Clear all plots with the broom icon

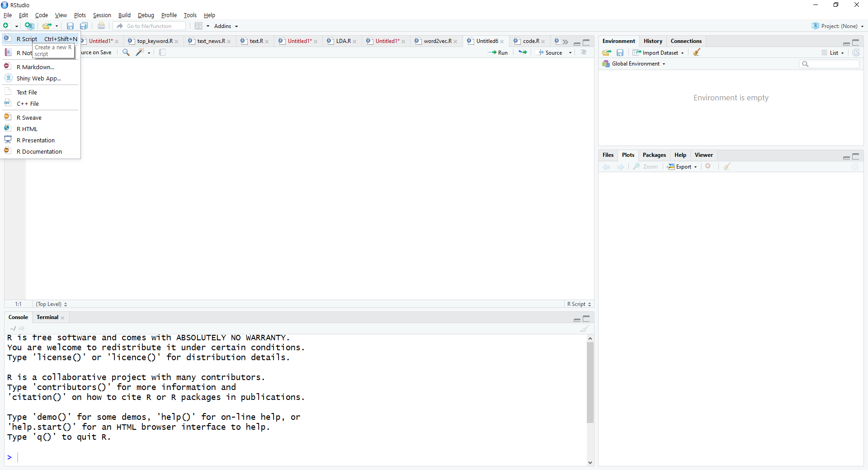pos(727,166)
